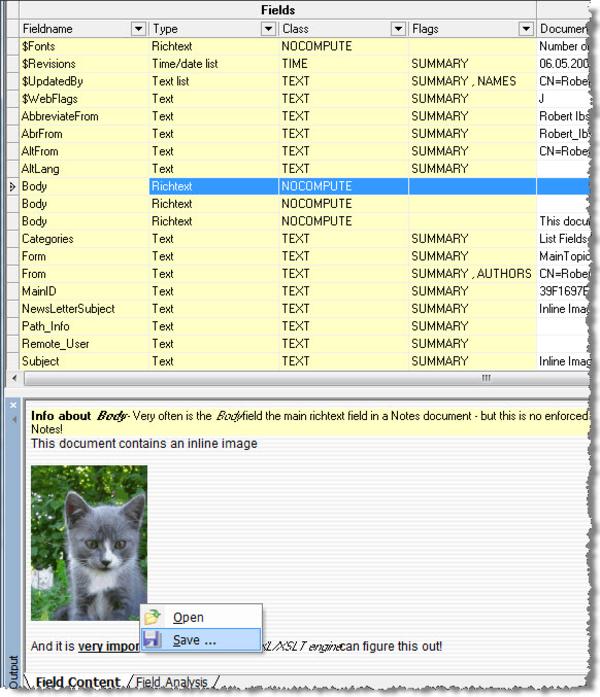Open the Type column filter dropdown

[268, 29]
